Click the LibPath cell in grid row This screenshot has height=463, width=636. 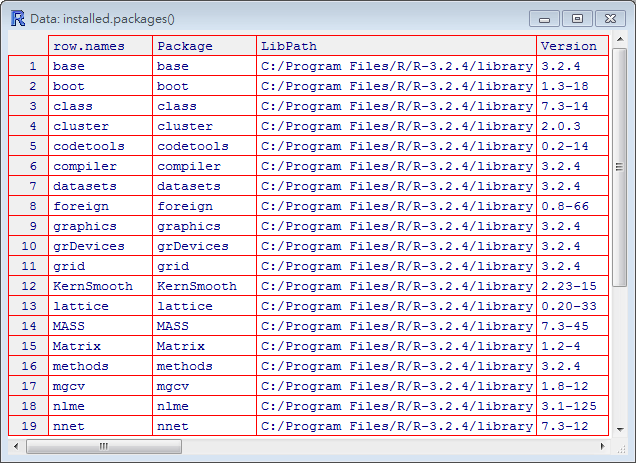[396, 266]
